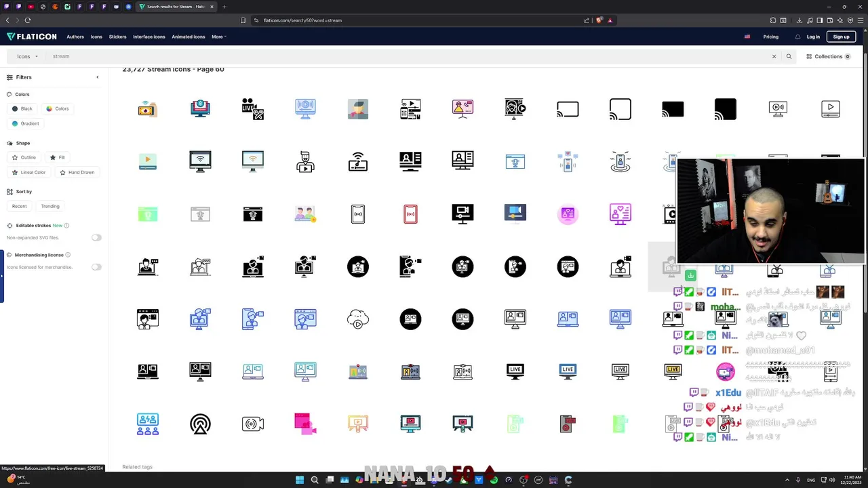
Task: Open the cloud with play button icon
Action: pyautogui.click(x=358, y=319)
